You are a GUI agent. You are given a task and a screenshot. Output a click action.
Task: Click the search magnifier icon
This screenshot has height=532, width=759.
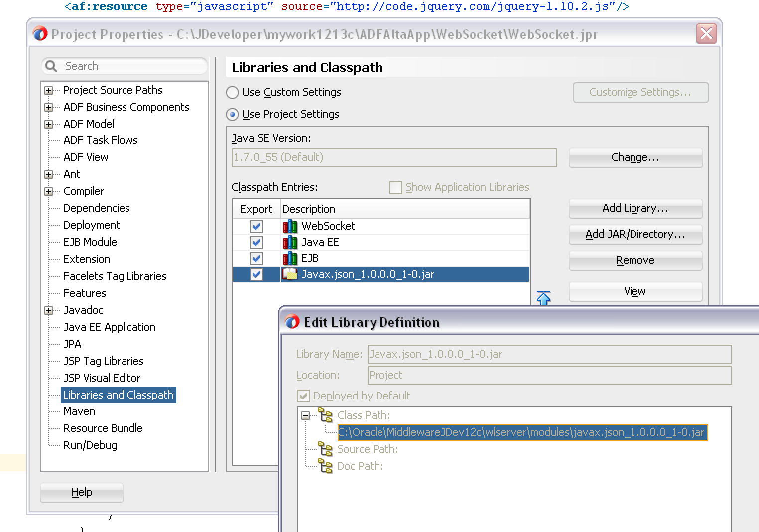51,65
